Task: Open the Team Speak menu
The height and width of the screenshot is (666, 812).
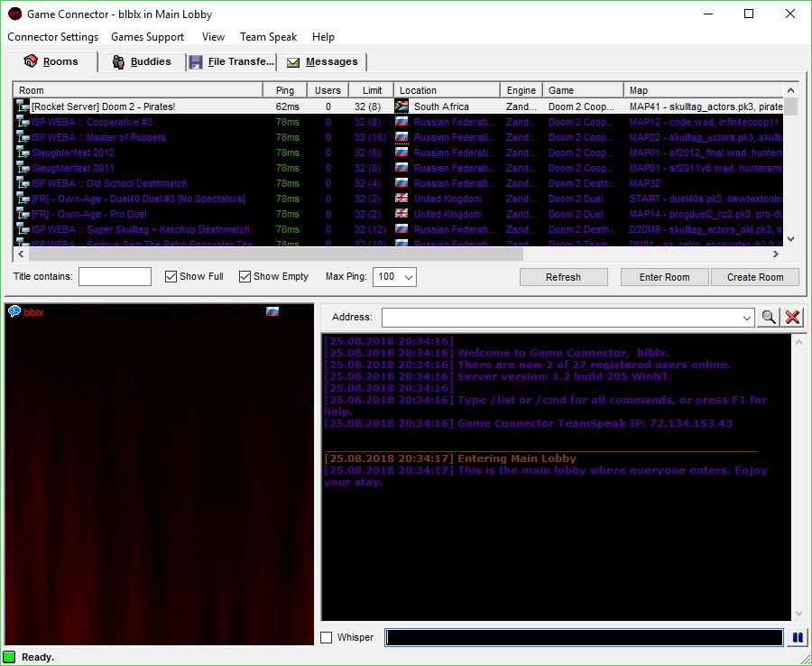Action: click(268, 37)
